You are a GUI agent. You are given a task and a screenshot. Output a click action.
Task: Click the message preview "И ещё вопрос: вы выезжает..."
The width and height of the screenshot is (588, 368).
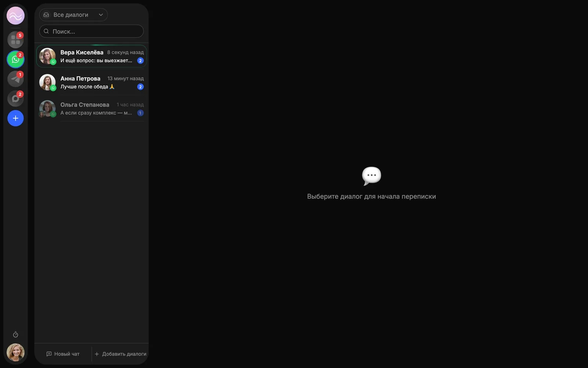coord(96,60)
